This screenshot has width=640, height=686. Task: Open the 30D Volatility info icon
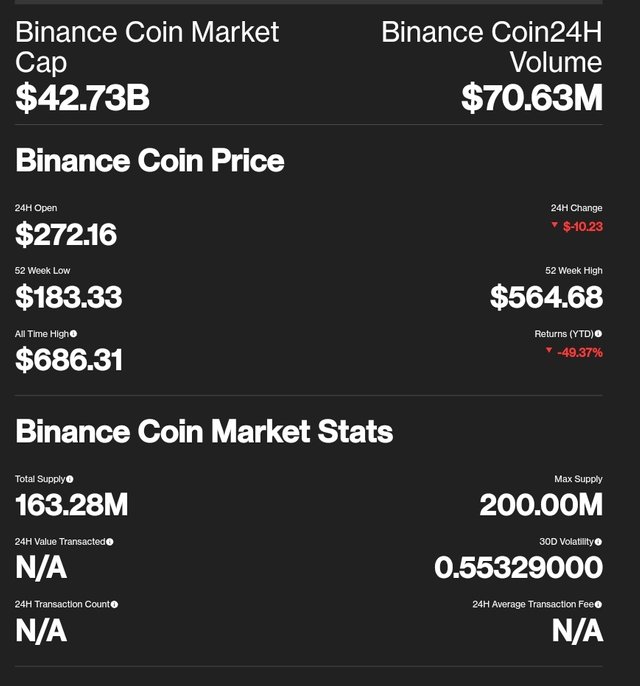tap(598, 542)
